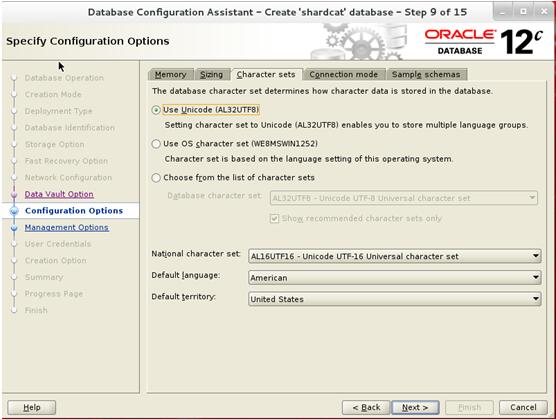The image size is (556, 419).
Task: Click the Database Operation step label
Action: (x=64, y=78)
